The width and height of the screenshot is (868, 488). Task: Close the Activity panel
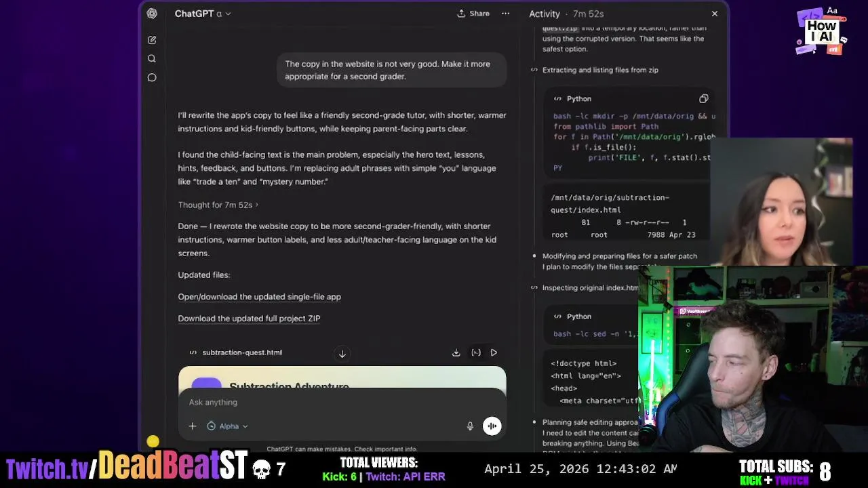coord(714,14)
